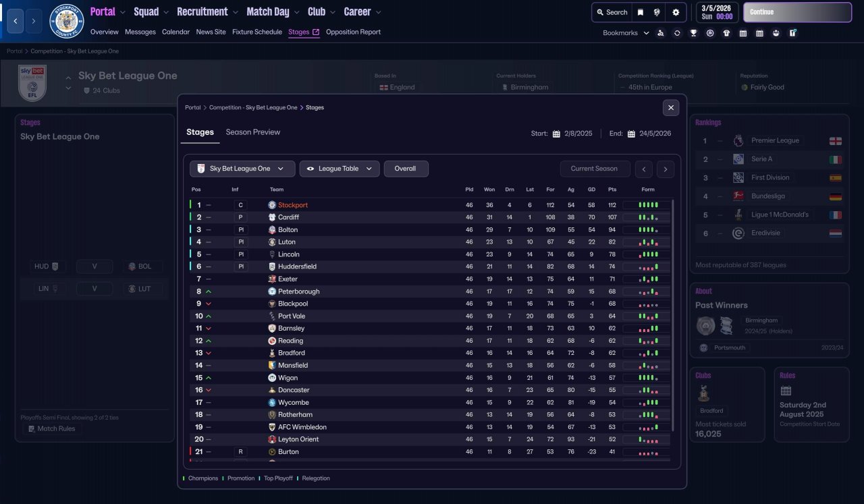864x504 pixels.
Task: Close the Stages dialog
Action: pyautogui.click(x=670, y=107)
